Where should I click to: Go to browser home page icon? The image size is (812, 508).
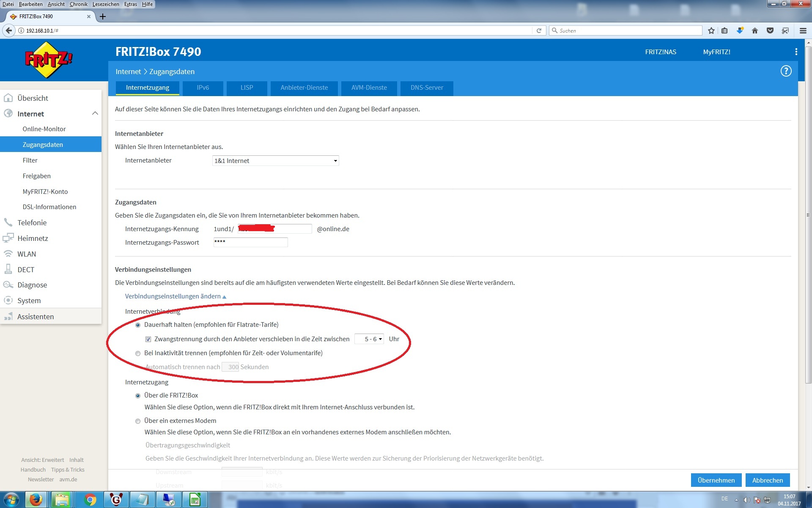(755, 30)
